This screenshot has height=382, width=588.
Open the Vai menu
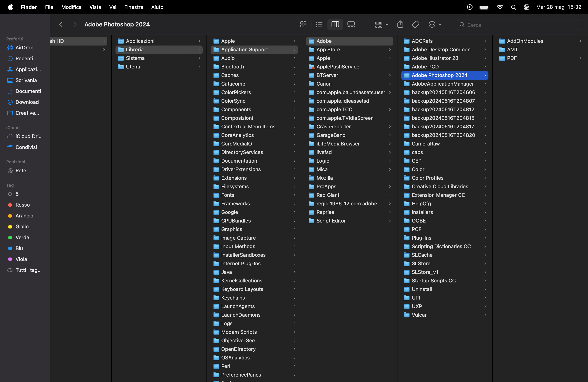(113, 7)
